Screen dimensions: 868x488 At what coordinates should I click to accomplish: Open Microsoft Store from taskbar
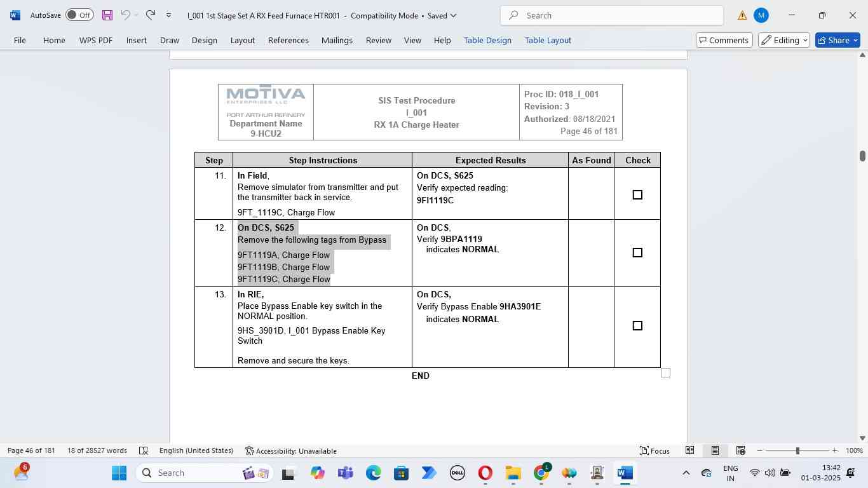(x=401, y=473)
